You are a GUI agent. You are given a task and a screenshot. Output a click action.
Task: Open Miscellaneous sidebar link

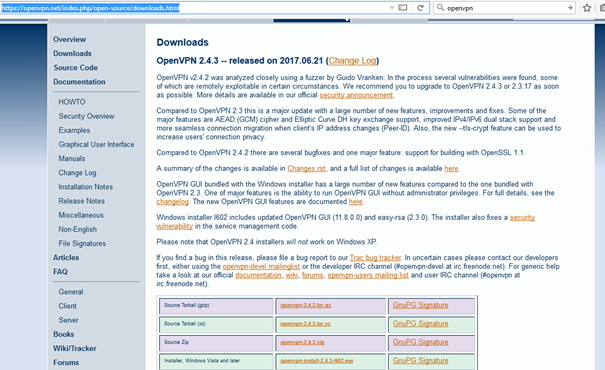(81, 215)
